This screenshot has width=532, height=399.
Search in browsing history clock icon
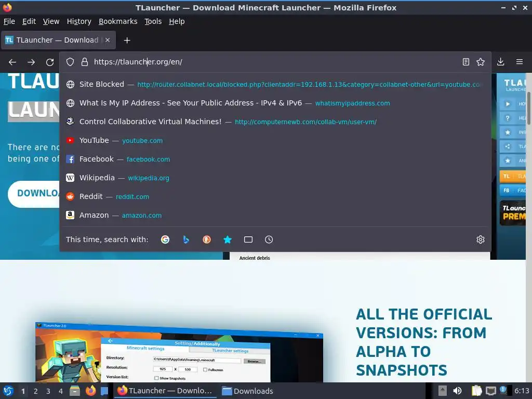(x=269, y=240)
